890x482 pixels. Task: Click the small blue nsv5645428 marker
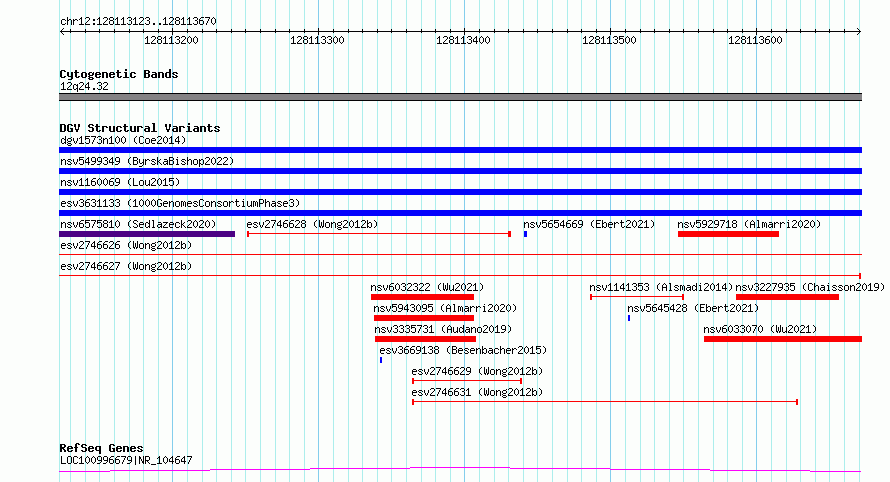tap(629, 318)
